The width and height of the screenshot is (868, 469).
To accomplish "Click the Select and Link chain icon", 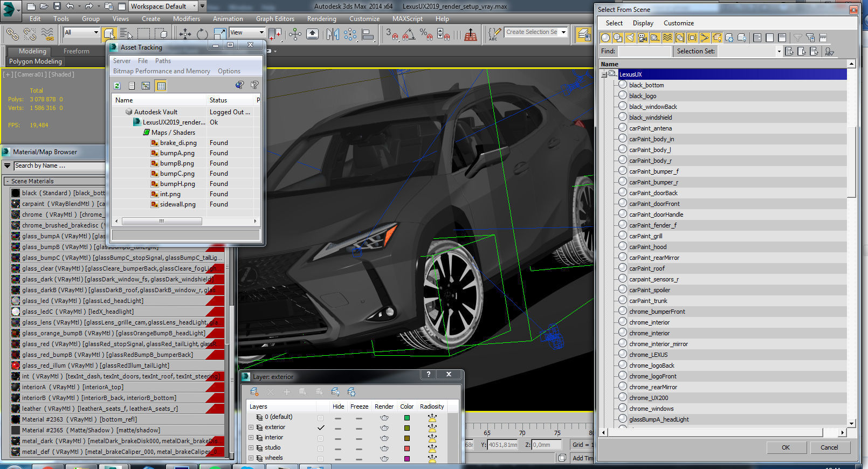I will (12, 34).
